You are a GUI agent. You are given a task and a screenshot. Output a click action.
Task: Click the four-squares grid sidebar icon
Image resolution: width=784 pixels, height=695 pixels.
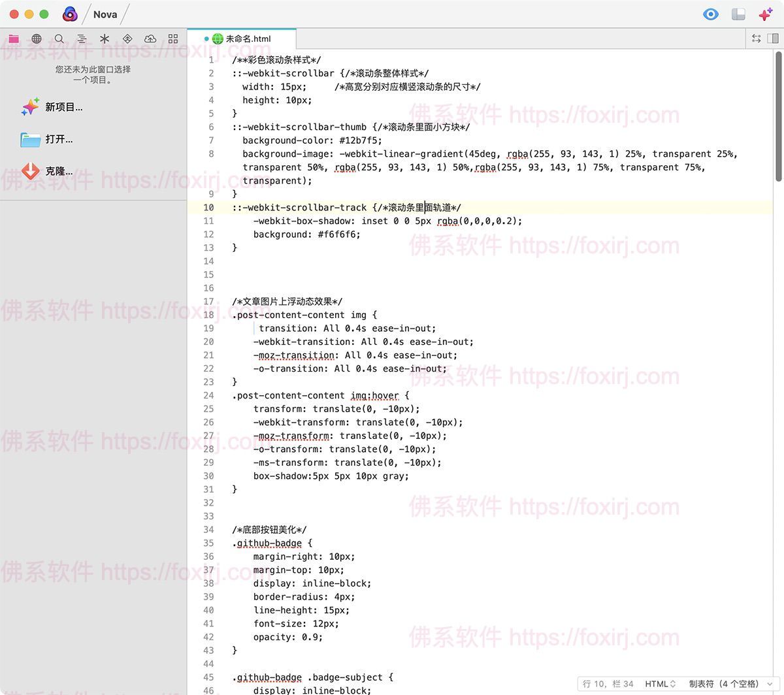(x=173, y=39)
